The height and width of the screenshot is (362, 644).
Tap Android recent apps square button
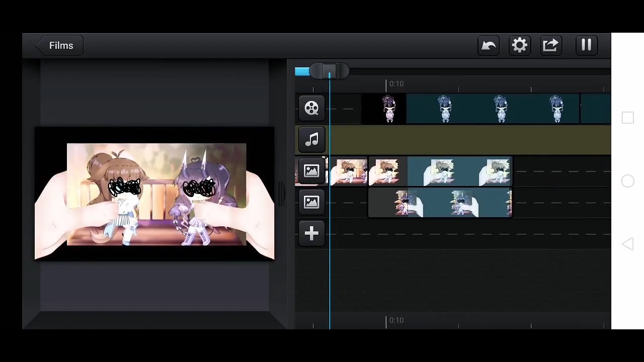coord(627,118)
